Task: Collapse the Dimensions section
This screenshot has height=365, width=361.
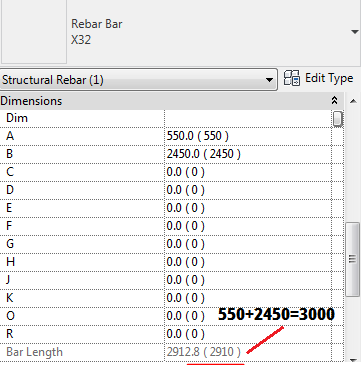Action: 334,101
